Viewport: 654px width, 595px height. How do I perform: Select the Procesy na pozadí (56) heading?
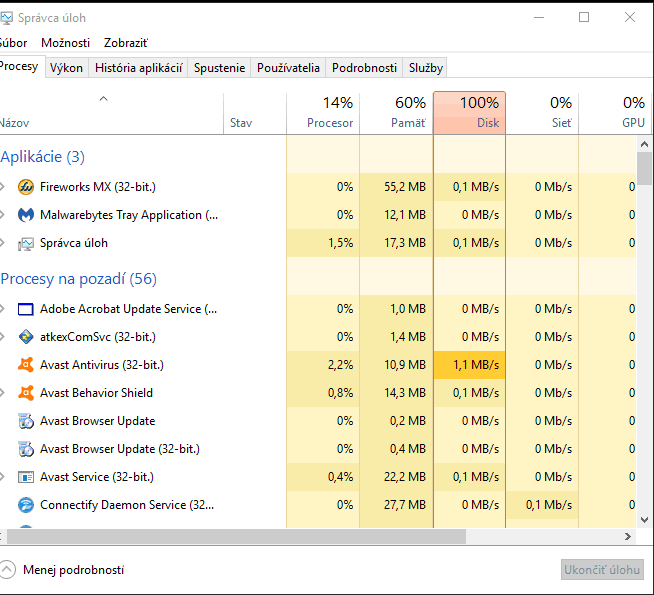coord(78,279)
